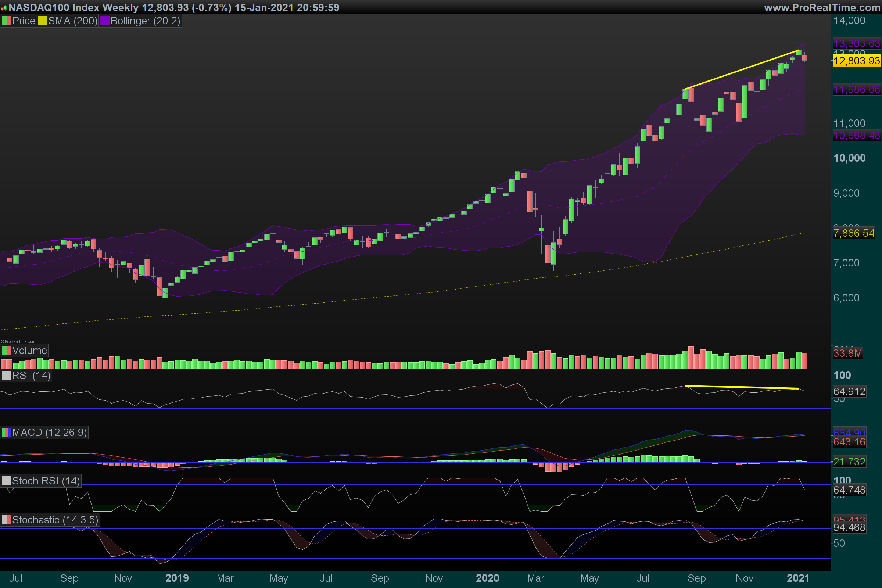The height and width of the screenshot is (588, 882).
Task: Click the yellow SMA (200) color swatch
Action: point(42,21)
